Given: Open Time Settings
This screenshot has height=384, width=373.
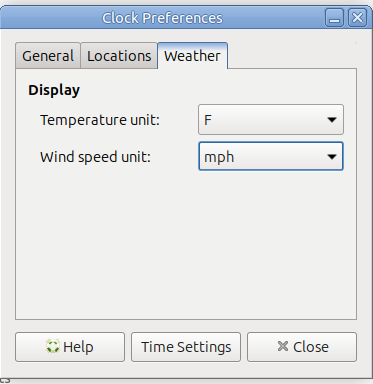Looking at the screenshot, I should [x=186, y=347].
